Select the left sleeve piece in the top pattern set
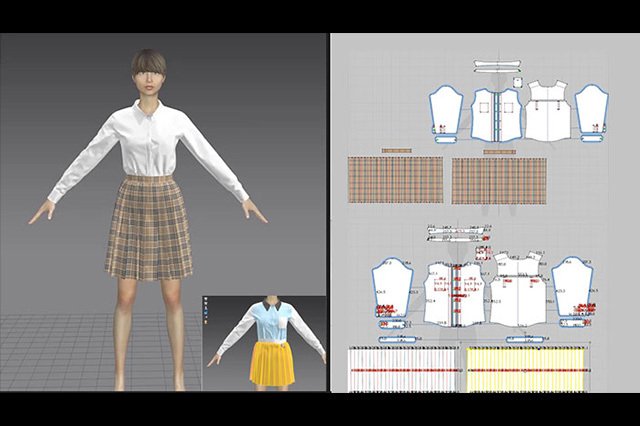Image resolution: width=640 pixels, height=426 pixels. click(x=446, y=109)
